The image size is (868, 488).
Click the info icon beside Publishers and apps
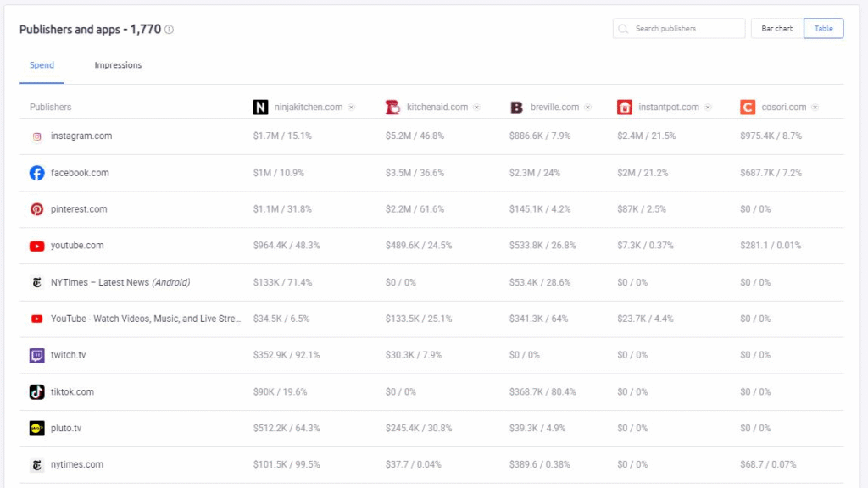(170, 30)
